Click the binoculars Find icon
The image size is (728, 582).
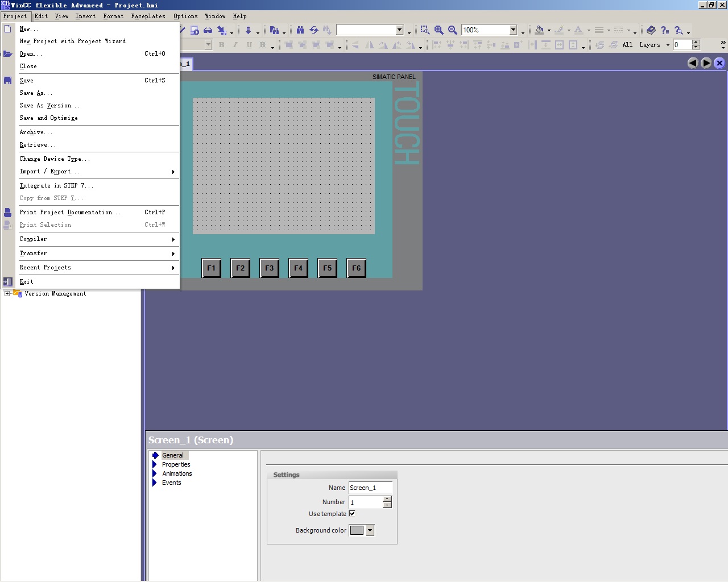point(300,30)
